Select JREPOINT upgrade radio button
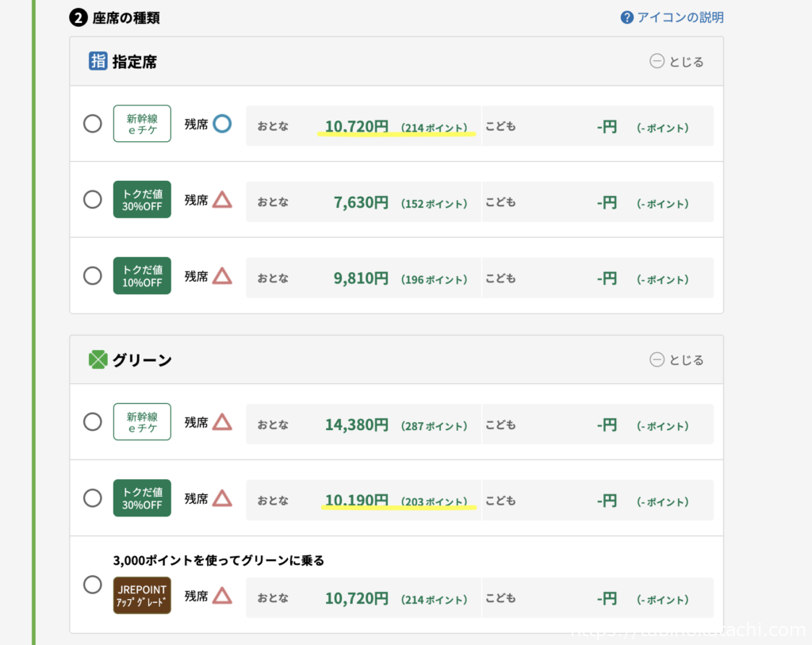The height and width of the screenshot is (645, 812). 93,585
